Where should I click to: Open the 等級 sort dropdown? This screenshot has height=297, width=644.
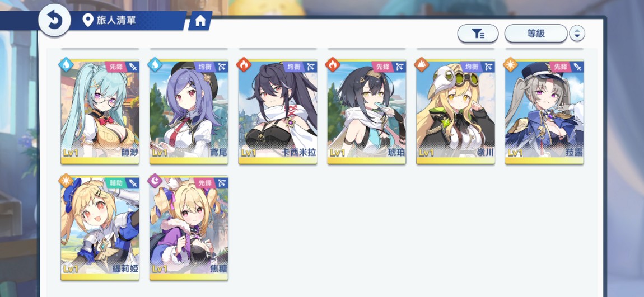[x=535, y=34]
